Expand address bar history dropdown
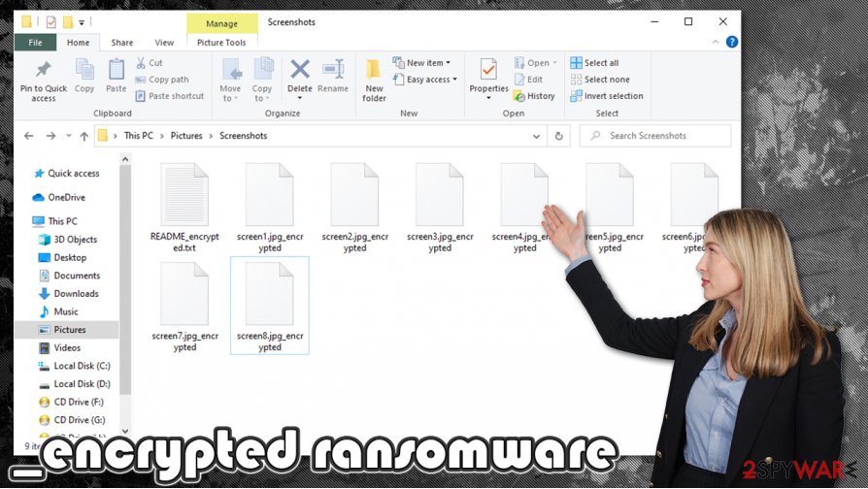Screen dimensions: 868x489 pyautogui.click(x=536, y=136)
